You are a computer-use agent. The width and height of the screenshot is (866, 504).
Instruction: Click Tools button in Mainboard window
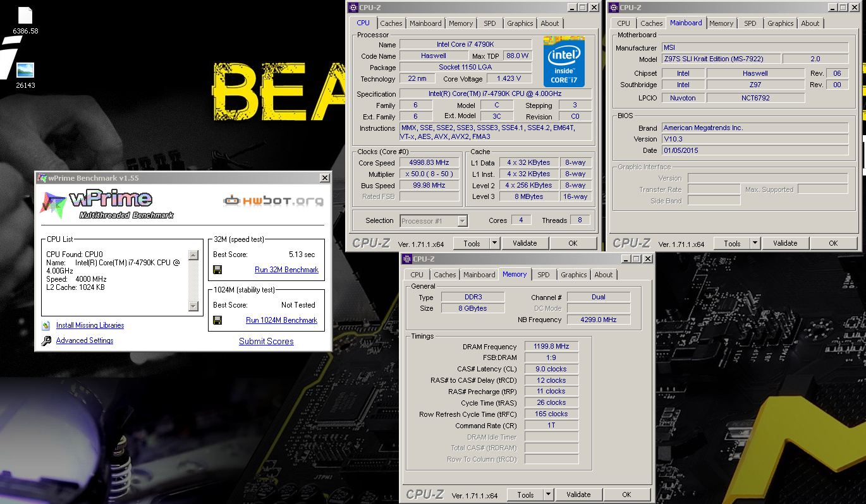(x=732, y=243)
